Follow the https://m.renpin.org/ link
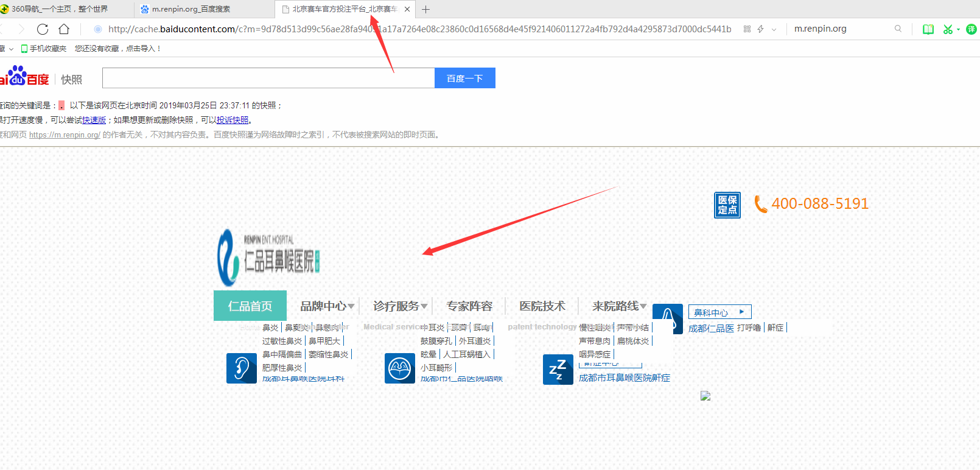 pos(65,135)
